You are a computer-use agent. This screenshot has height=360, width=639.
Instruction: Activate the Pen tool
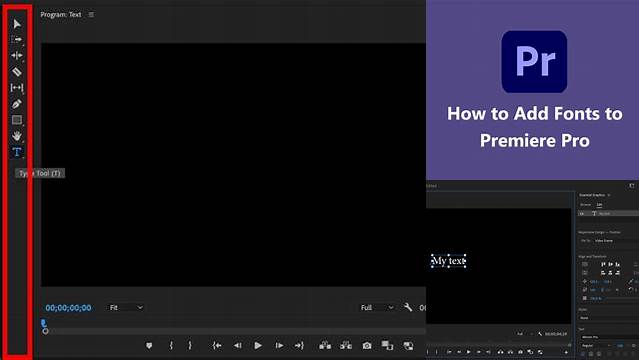17,104
